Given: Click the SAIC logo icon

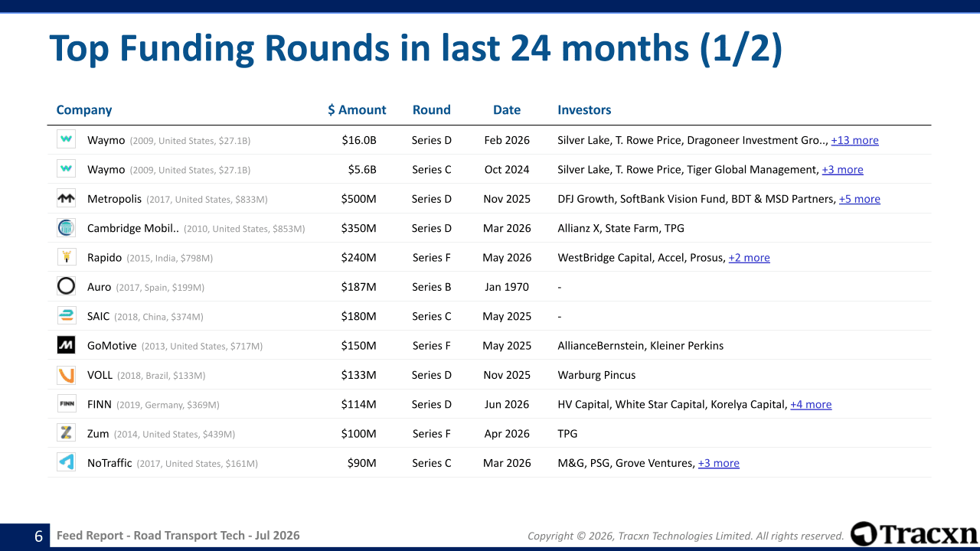Looking at the screenshot, I should click(x=66, y=316).
